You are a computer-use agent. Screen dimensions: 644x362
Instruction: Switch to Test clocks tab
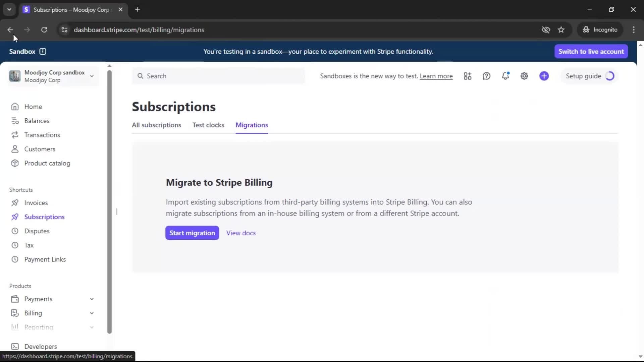point(208,125)
